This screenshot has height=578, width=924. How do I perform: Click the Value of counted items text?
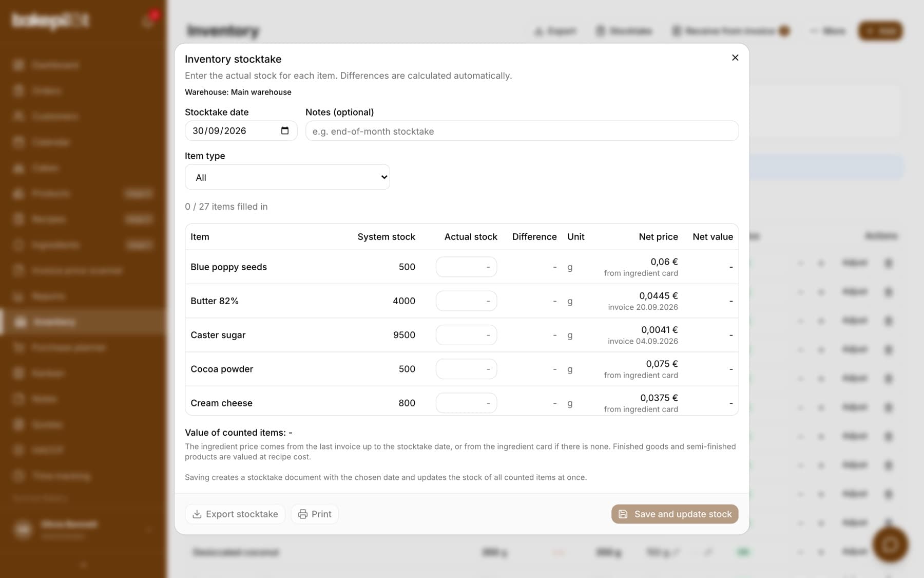(x=238, y=433)
